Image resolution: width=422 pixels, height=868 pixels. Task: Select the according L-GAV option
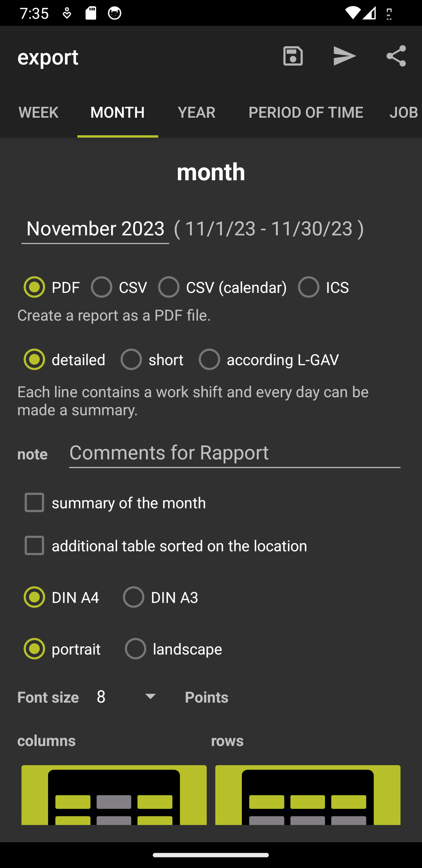[x=209, y=360]
